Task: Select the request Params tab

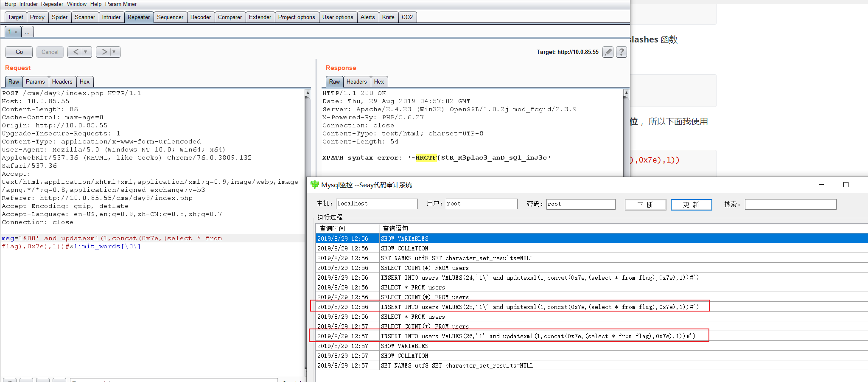Action: tap(35, 81)
